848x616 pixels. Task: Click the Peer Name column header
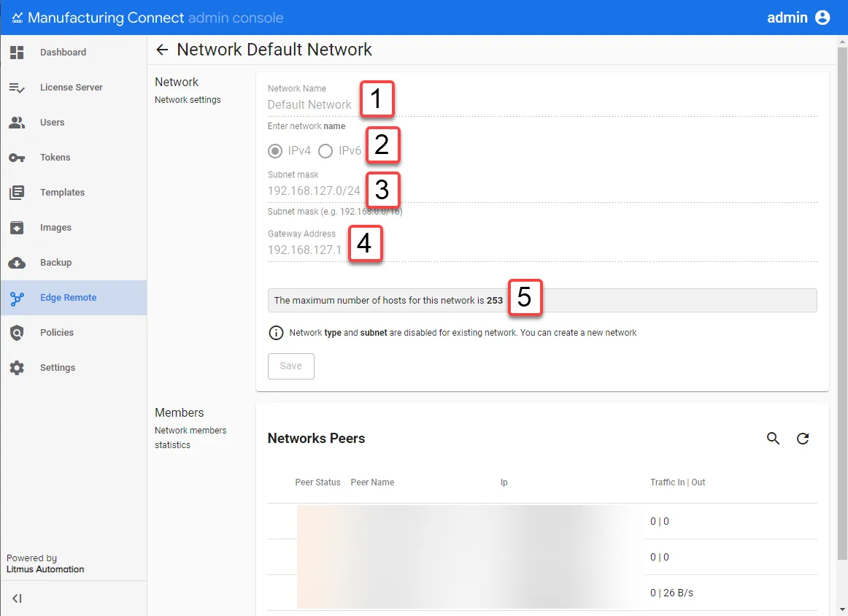(x=372, y=482)
